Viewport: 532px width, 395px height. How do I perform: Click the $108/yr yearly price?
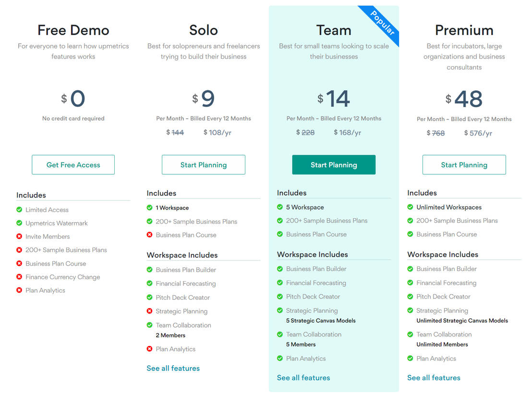pyautogui.click(x=217, y=133)
